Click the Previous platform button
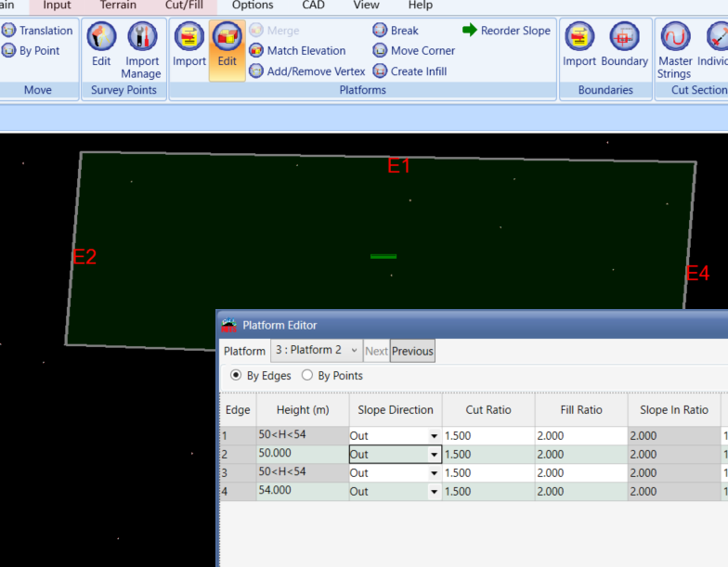 (x=412, y=351)
